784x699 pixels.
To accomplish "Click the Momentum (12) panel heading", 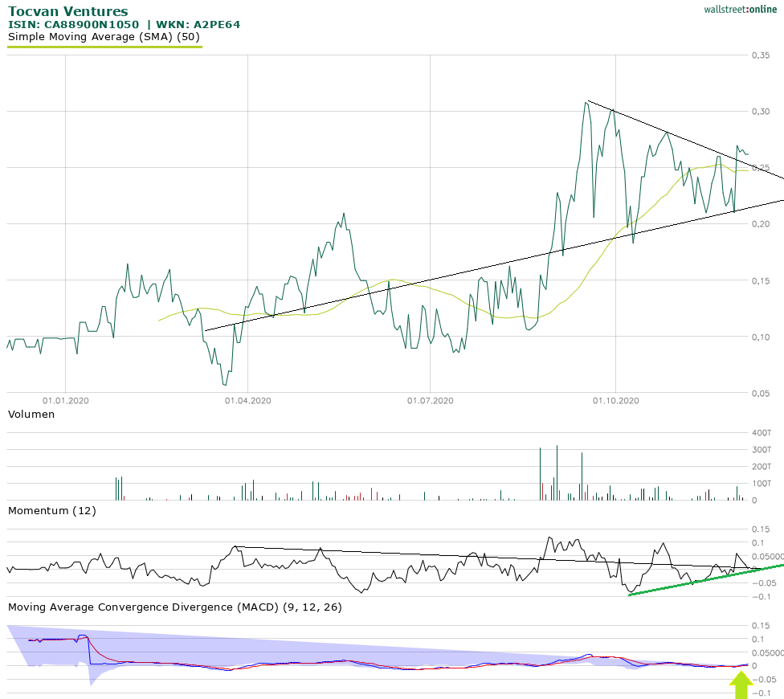I will click(x=52, y=511).
